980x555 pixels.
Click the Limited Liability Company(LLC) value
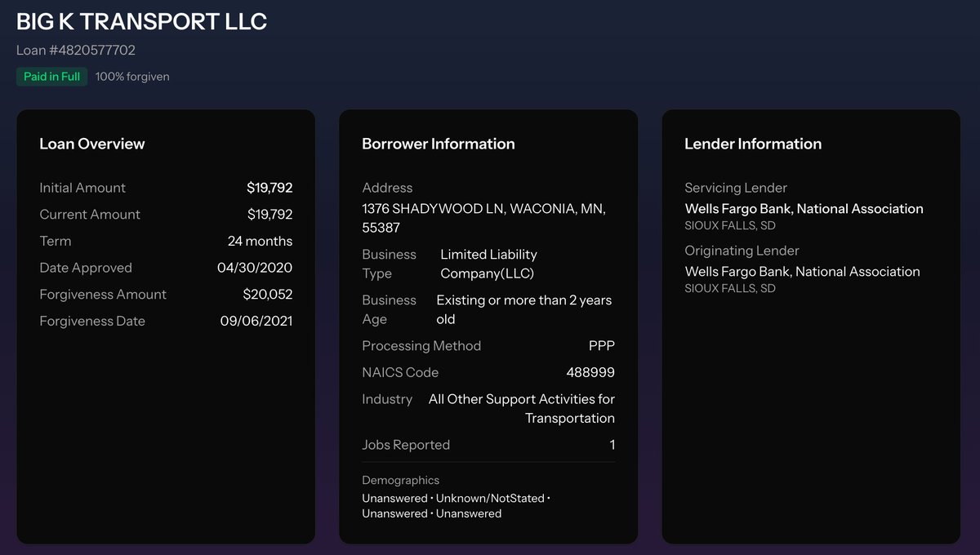coord(488,264)
